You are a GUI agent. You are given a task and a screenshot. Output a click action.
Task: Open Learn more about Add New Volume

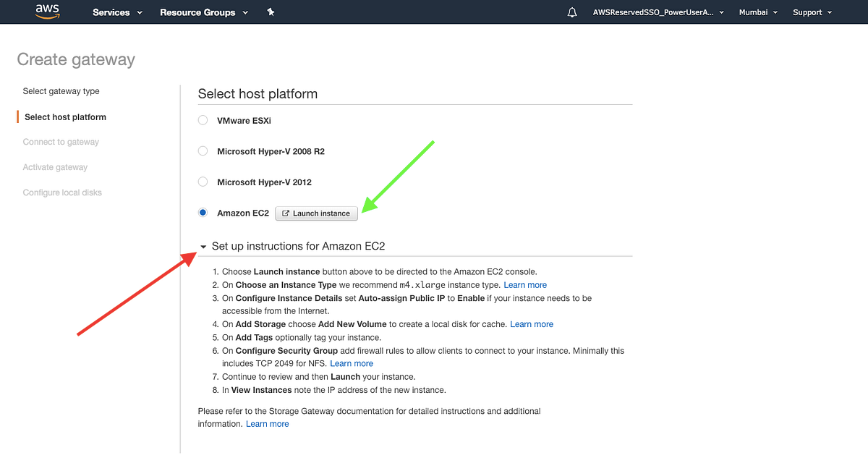(532, 324)
